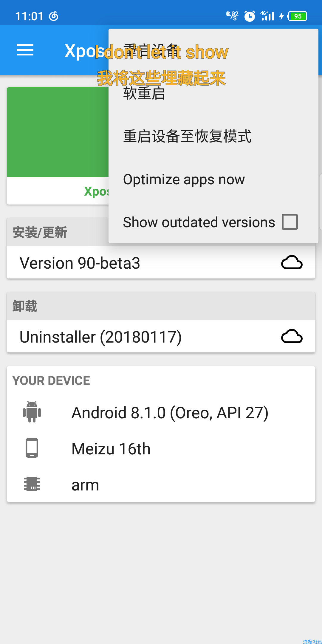Tap the swirl icon next to the time
The height and width of the screenshot is (644, 322).
53,16
